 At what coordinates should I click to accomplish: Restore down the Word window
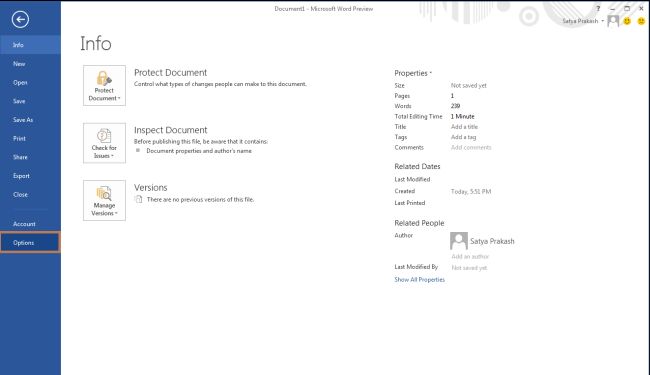(627, 8)
